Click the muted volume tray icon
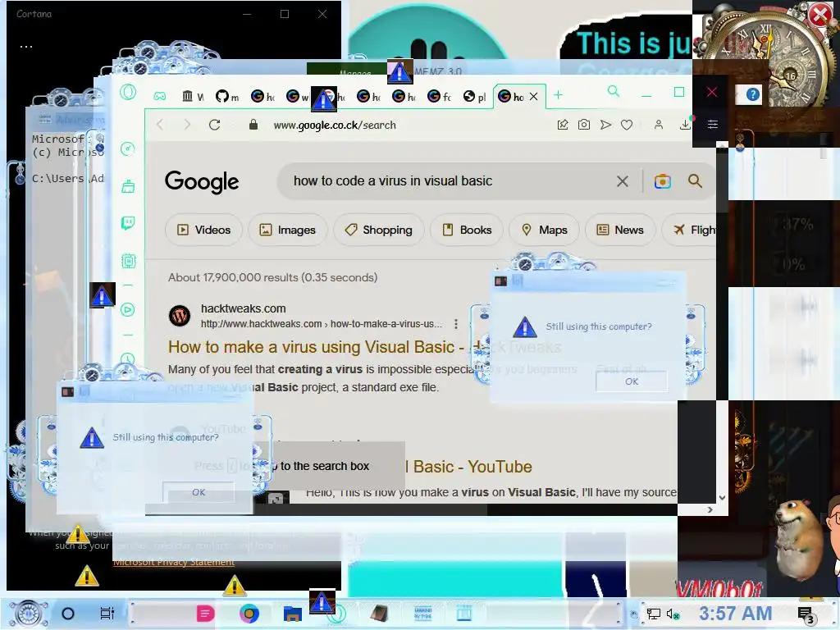Viewport: 840px width, 630px height. coord(673,614)
